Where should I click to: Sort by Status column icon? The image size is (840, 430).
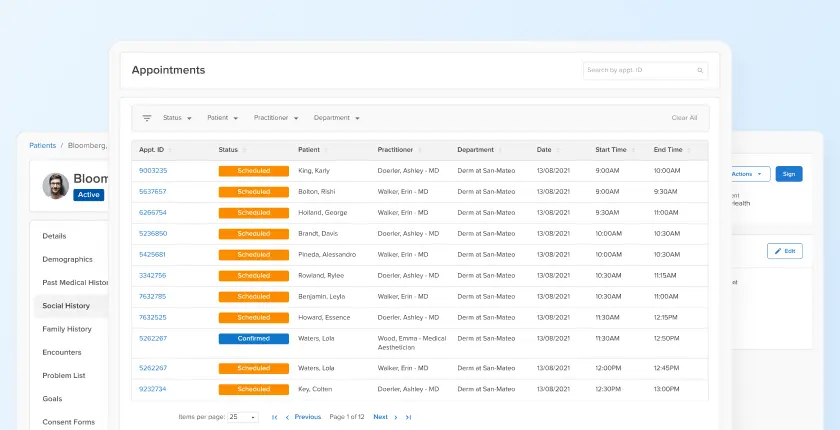pyautogui.click(x=244, y=150)
